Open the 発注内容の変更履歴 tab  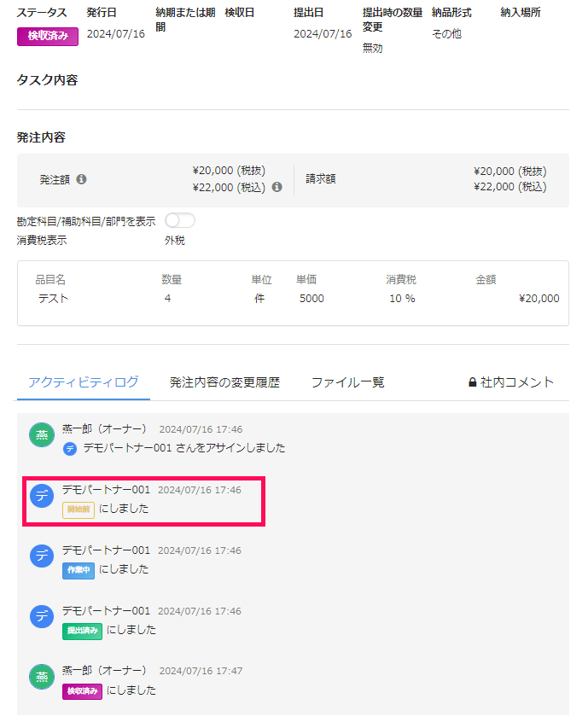coord(224,382)
